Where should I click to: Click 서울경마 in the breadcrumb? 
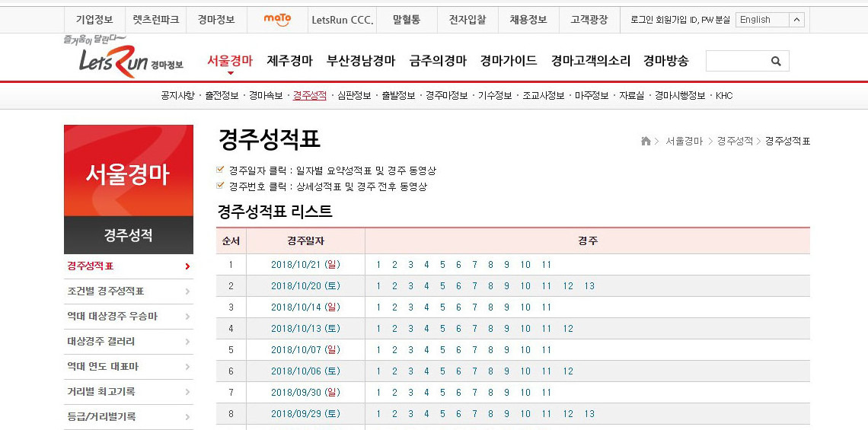[x=684, y=141]
